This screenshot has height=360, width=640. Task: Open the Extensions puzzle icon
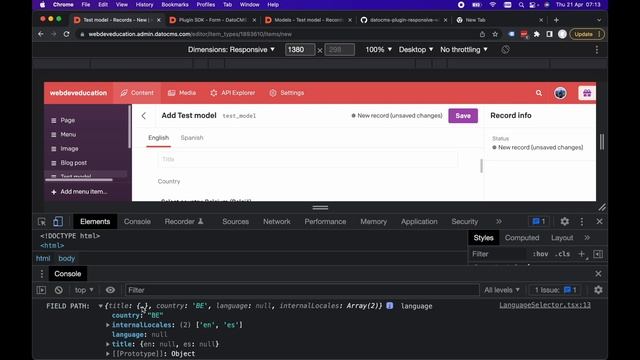click(x=537, y=34)
